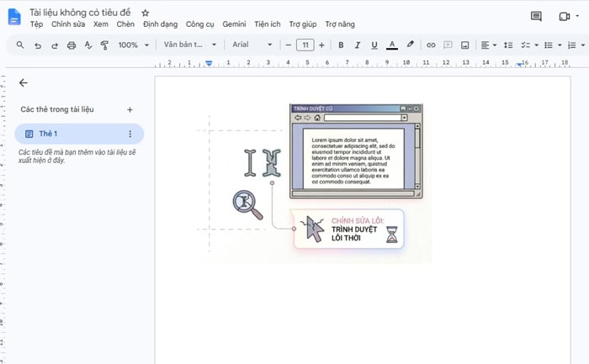The image size is (589, 364).
Task: Open the text alignment dropdown
Action: [x=489, y=45]
